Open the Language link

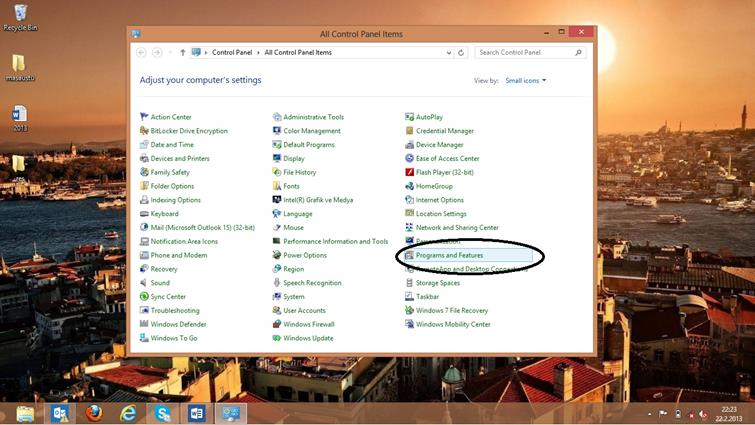coord(298,214)
